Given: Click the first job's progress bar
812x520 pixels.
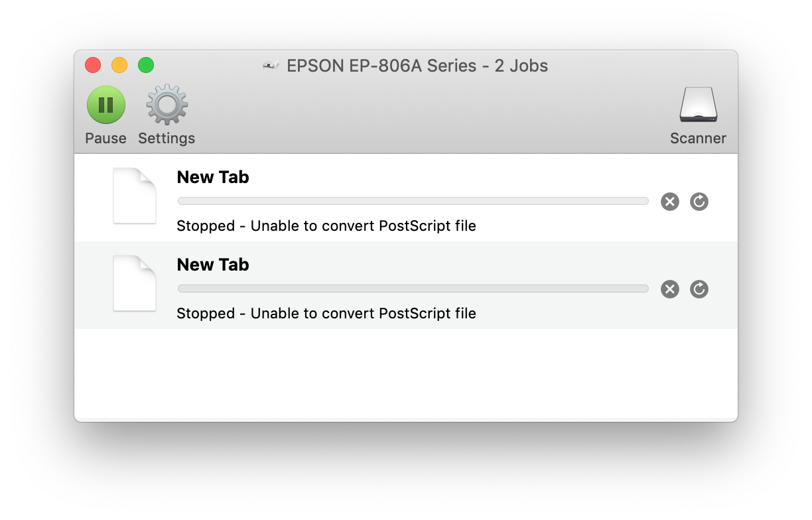Looking at the screenshot, I should (413, 201).
